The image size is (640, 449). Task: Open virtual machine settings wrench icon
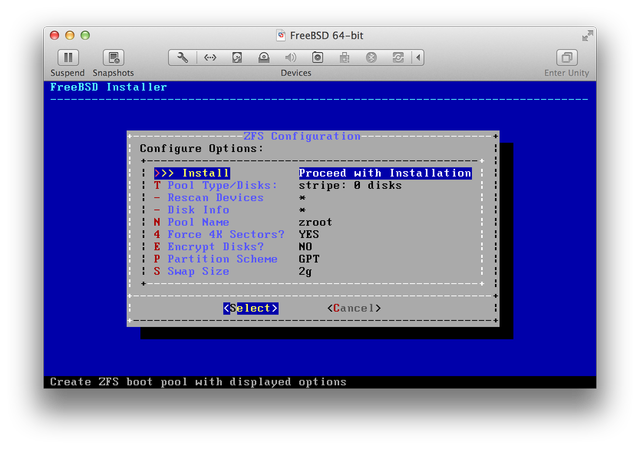182,58
